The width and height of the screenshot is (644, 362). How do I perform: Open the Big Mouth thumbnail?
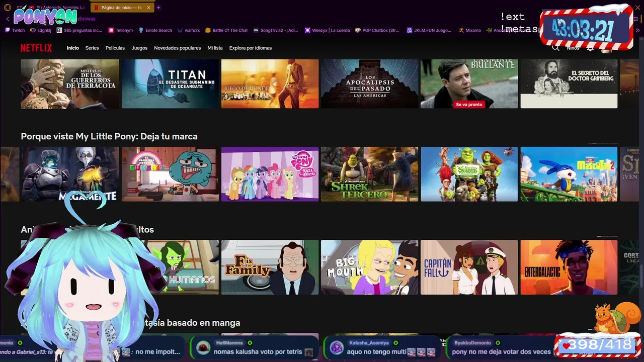pyautogui.click(x=369, y=267)
